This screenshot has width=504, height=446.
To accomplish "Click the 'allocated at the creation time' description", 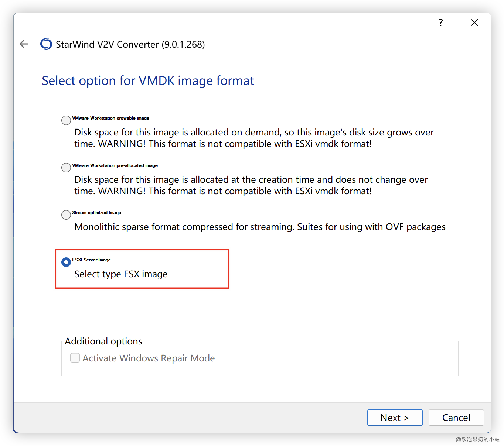I will (x=251, y=185).
